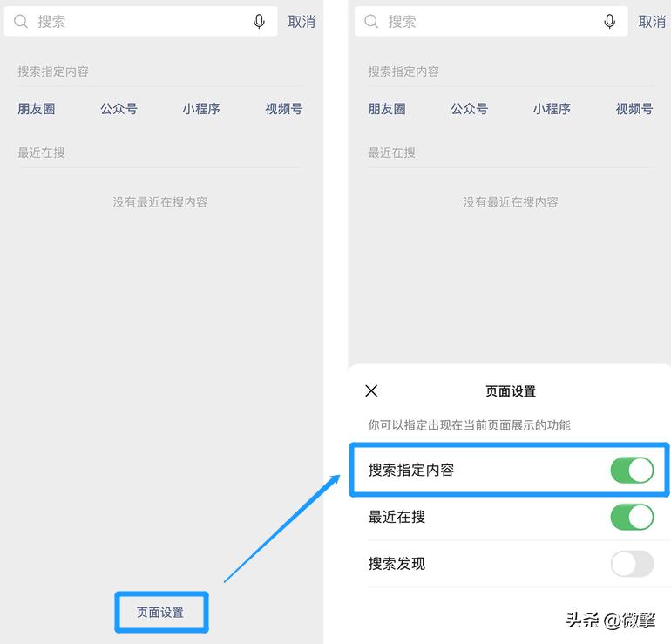Enable the 搜索发现 switch
The height and width of the screenshot is (644, 671).
[632, 564]
